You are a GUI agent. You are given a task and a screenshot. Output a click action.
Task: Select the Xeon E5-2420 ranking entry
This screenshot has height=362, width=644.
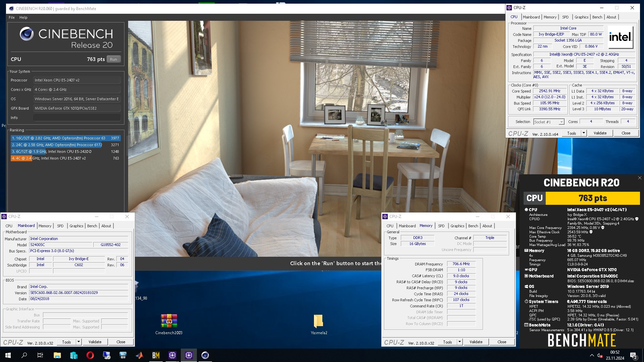pos(65,152)
